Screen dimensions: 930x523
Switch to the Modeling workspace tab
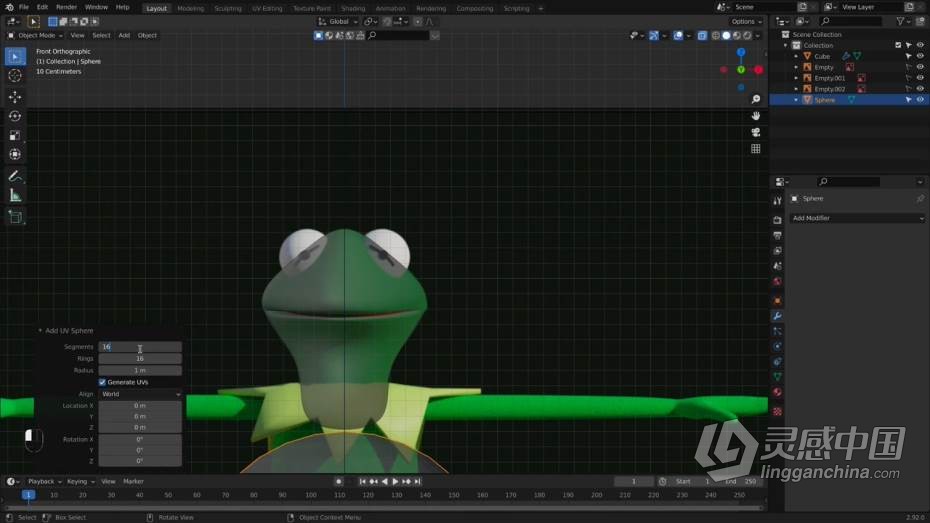[x=190, y=8]
